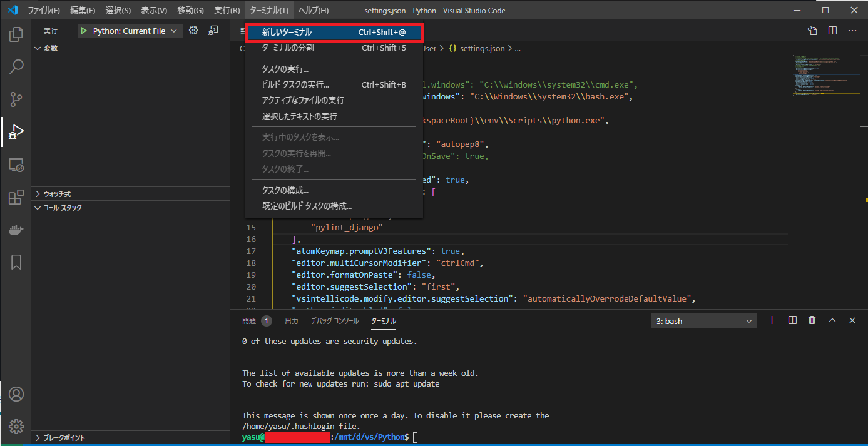Choose タスクの構成... from the menu
This screenshot has width=868, height=446.
click(x=285, y=190)
